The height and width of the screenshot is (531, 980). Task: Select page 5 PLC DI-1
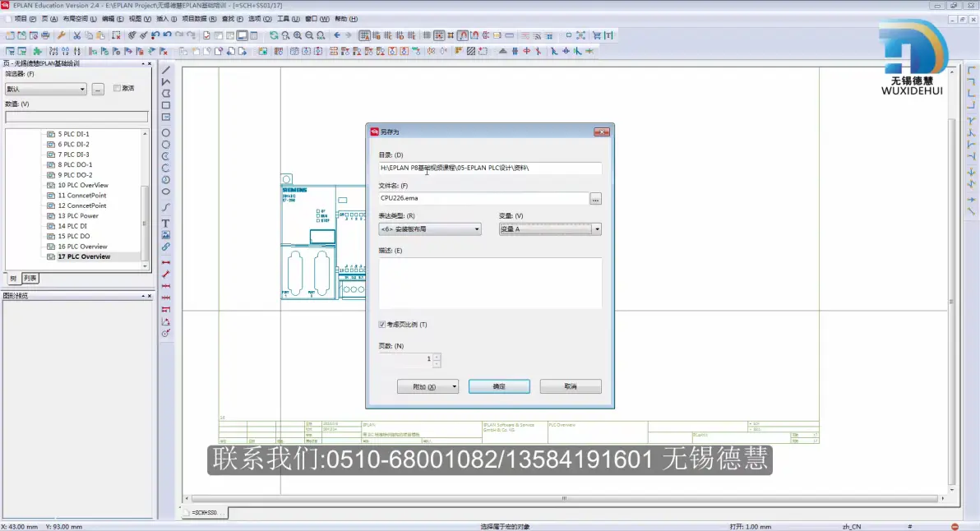pyautogui.click(x=74, y=134)
